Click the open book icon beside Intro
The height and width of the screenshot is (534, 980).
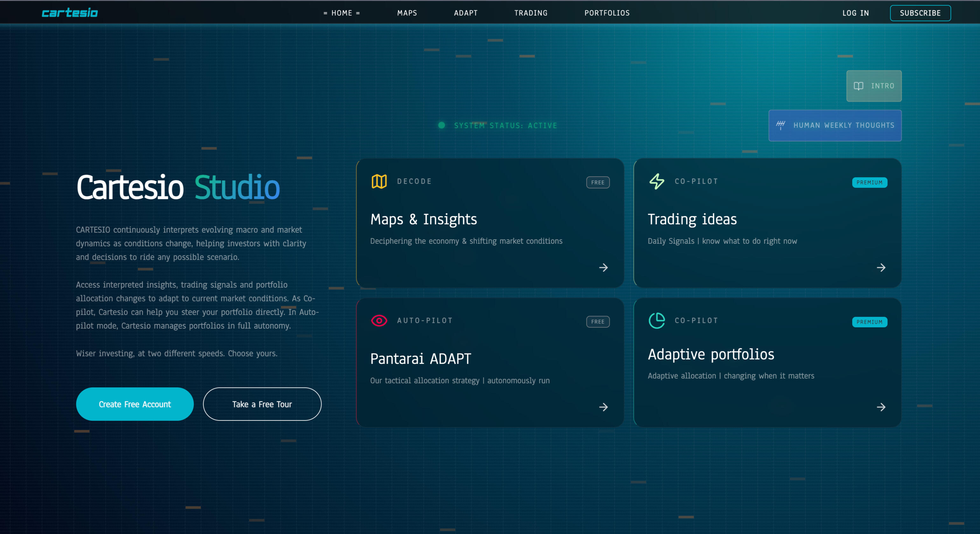858,86
